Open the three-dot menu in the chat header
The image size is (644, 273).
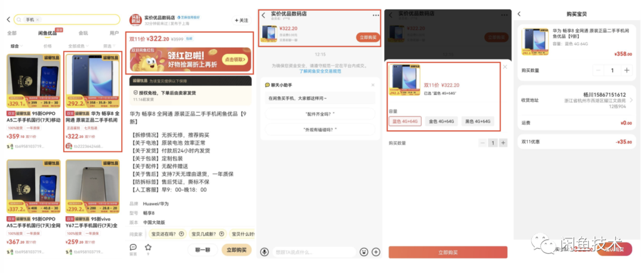pos(376,16)
